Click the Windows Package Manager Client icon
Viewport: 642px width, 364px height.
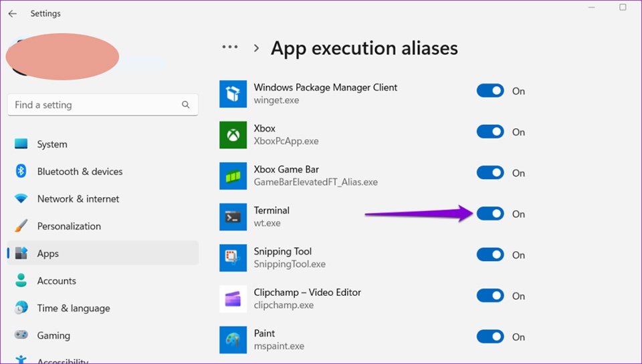(233, 94)
